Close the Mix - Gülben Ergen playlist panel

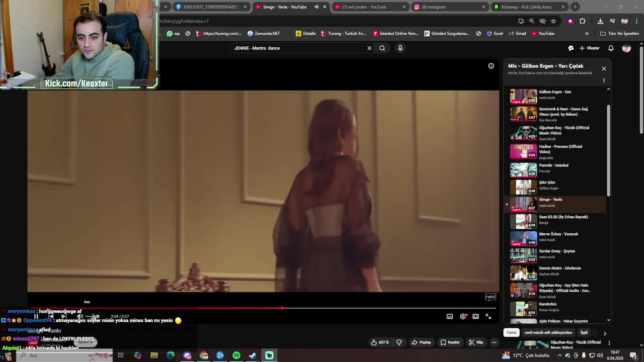[x=604, y=68]
